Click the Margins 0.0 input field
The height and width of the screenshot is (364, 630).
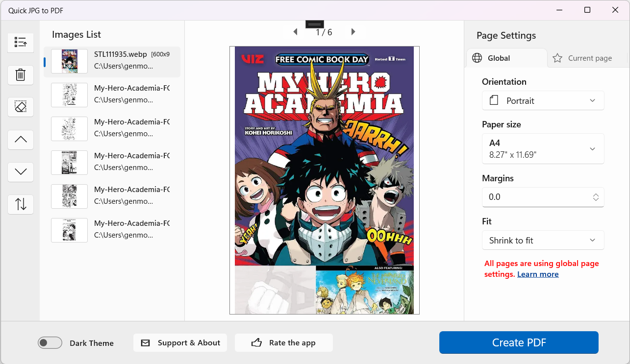tap(543, 197)
